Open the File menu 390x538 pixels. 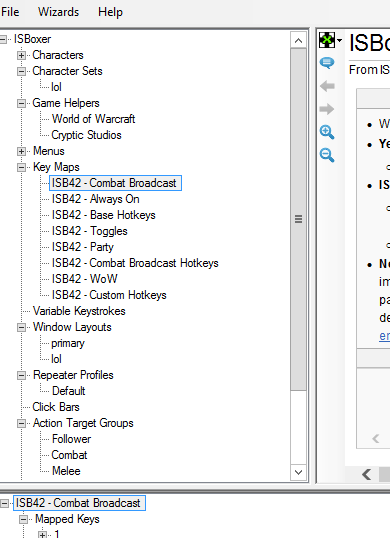(x=10, y=12)
